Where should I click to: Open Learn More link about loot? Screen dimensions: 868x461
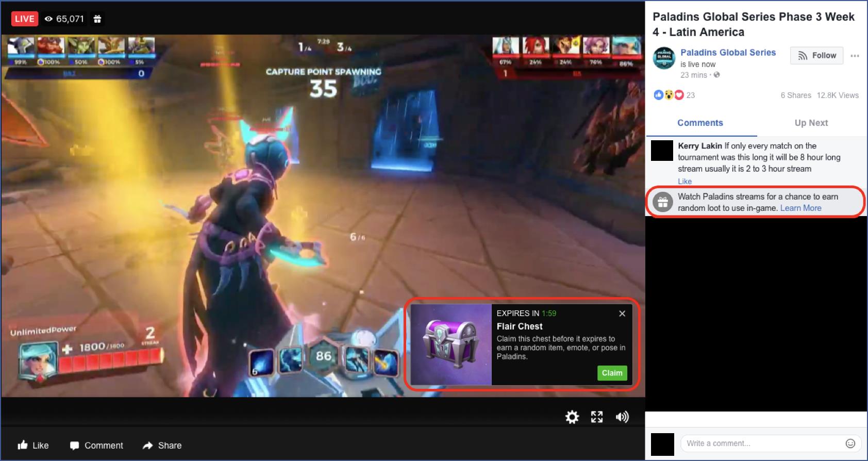800,208
